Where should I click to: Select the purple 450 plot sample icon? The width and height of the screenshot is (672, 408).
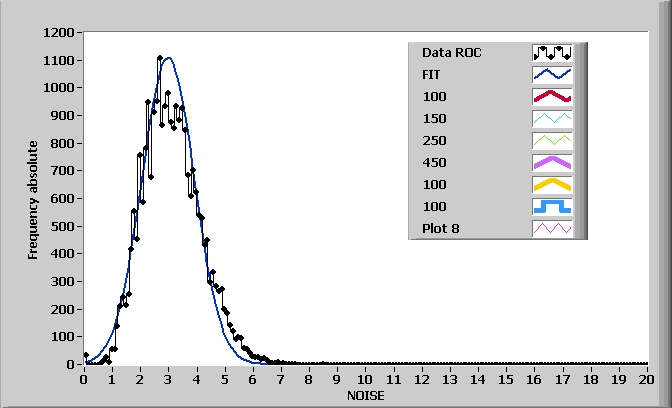click(x=551, y=162)
